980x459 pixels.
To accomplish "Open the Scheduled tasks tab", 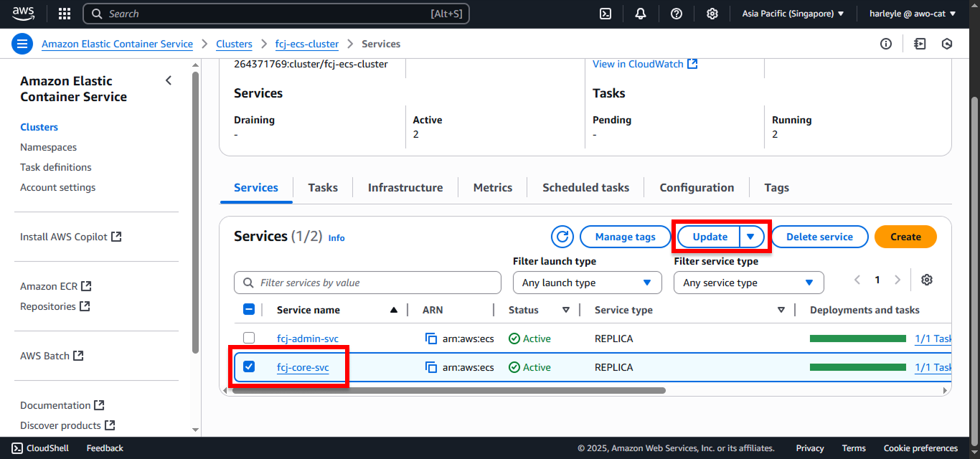I will 585,187.
